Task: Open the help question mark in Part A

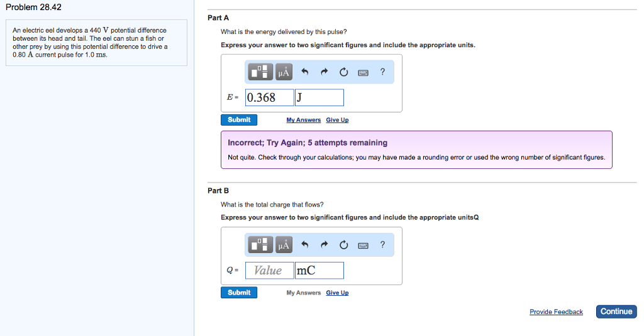Action: [382, 72]
